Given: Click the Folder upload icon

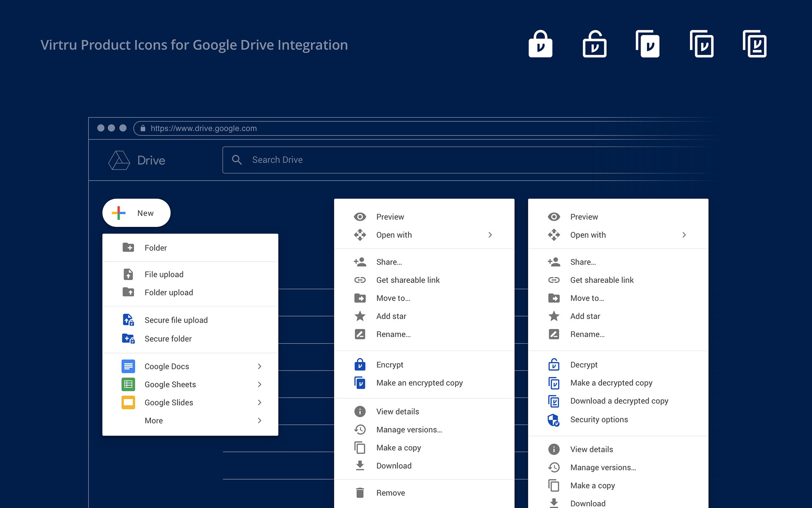Looking at the screenshot, I should click(x=128, y=292).
